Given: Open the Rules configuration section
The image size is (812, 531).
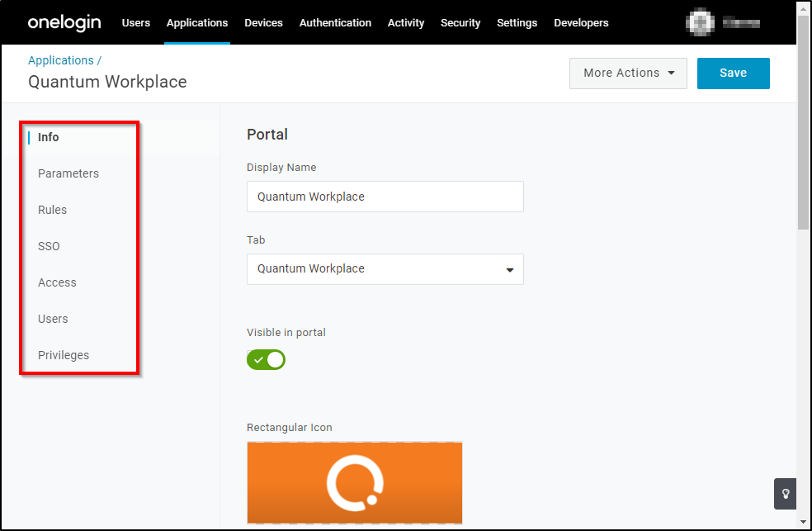Looking at the screenshot, I should coord(52,210).
